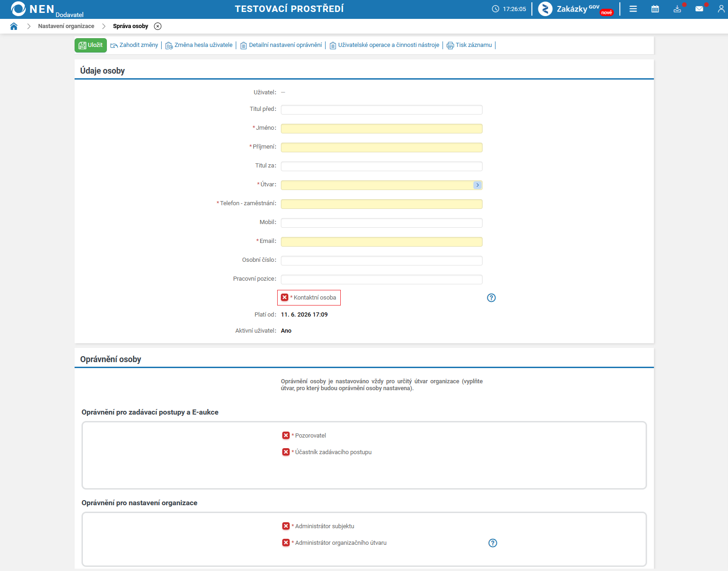
Task: Navigate to Nastavení organizace breadcrumb
Action: point(66,26)
